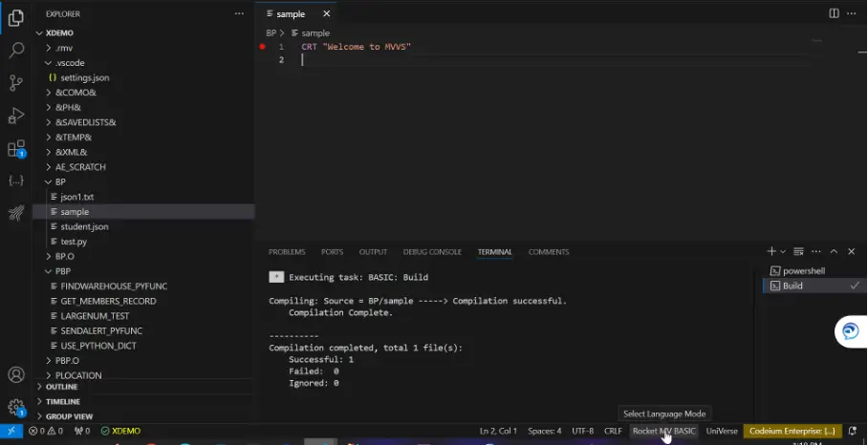
Task: Expand the GROUP VIEW section
Action: [x=69, y=416]
